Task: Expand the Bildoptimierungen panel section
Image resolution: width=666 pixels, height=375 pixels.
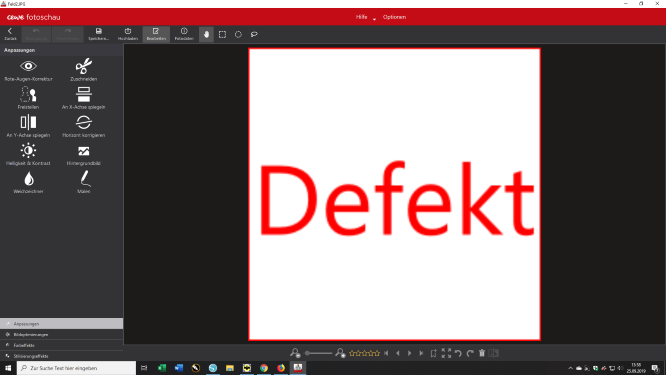Action: click(x=62, y=335)
